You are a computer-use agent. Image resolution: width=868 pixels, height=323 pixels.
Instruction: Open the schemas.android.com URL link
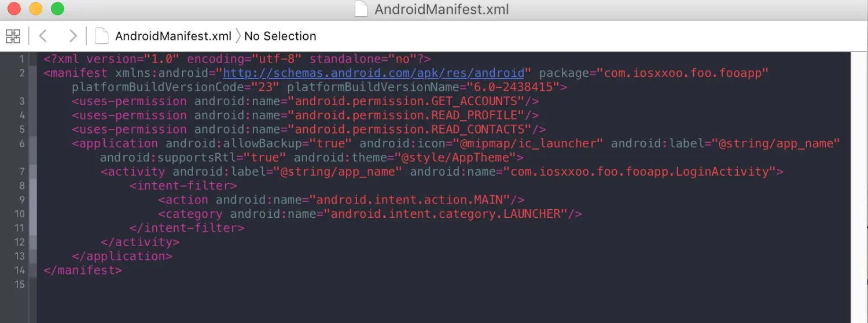374,73
